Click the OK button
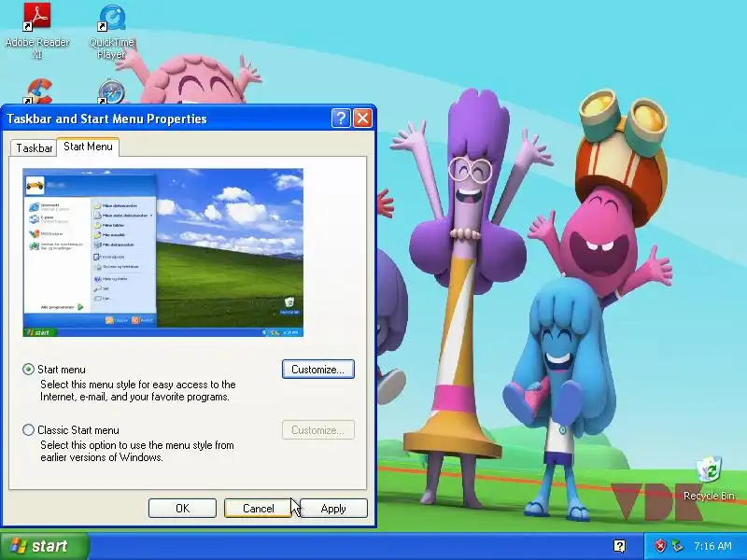This screenshot has height=560, width=747. [182, 508]
